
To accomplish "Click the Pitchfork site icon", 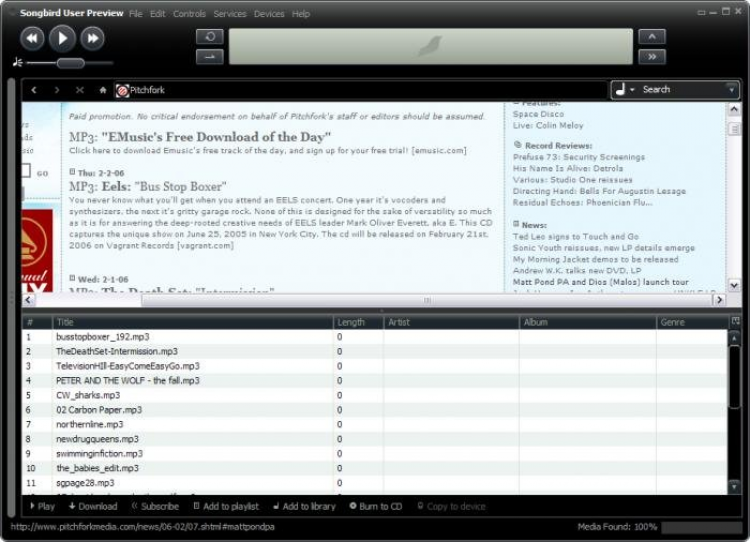I will (x=122, y=90).
